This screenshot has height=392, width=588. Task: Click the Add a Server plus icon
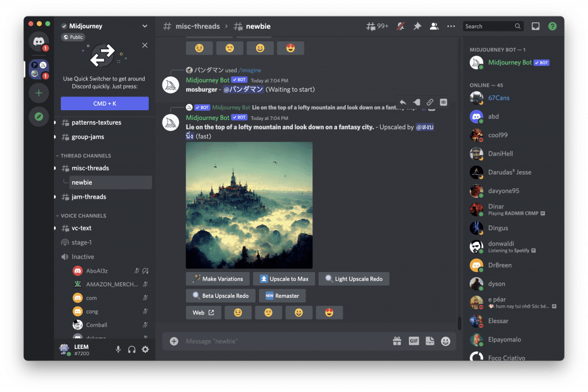(38, 93)
